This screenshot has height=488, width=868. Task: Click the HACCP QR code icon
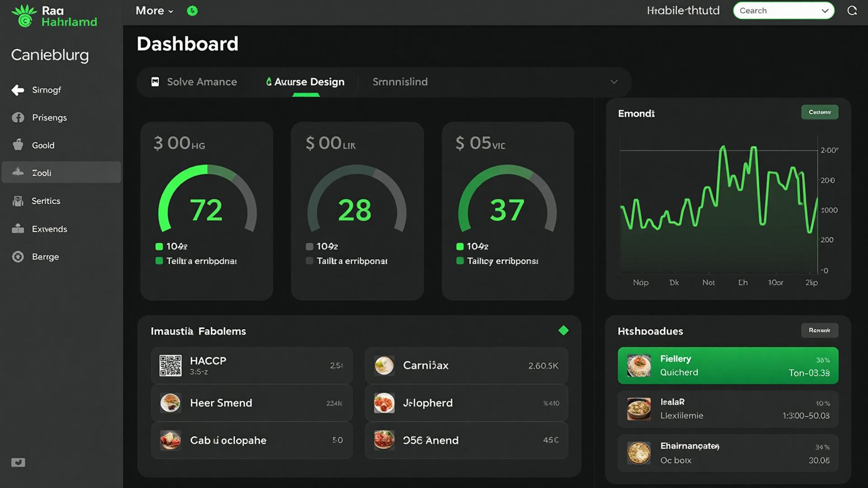170,366
